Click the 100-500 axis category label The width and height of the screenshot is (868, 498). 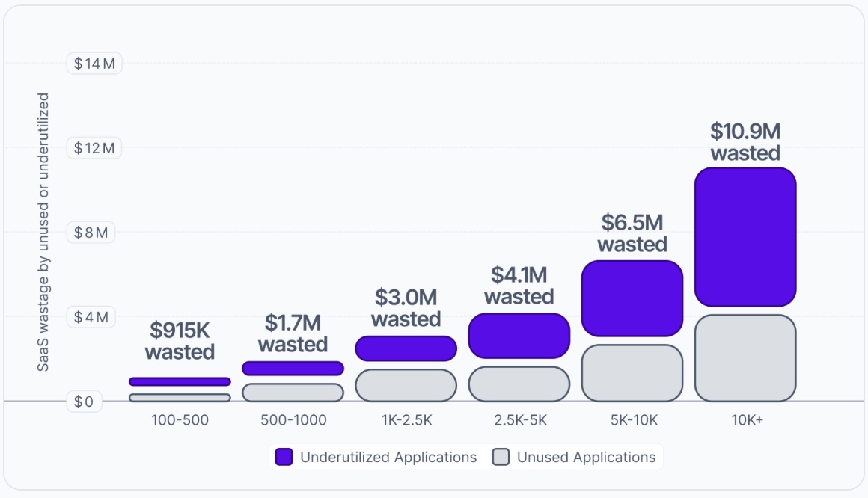180,420
